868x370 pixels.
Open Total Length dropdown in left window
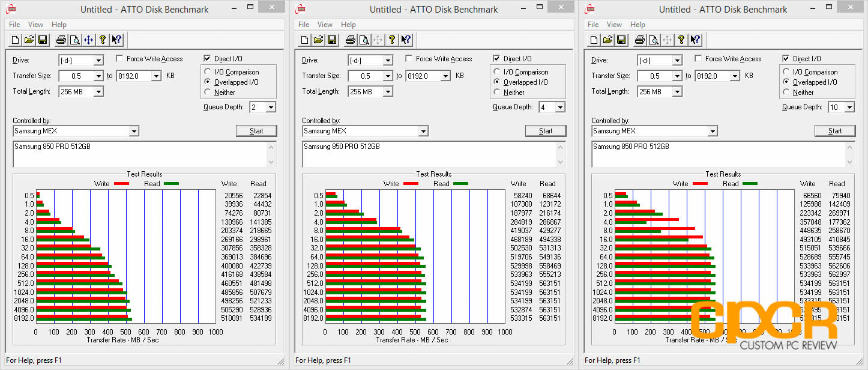pyautogui.click(x=98, y=92)
